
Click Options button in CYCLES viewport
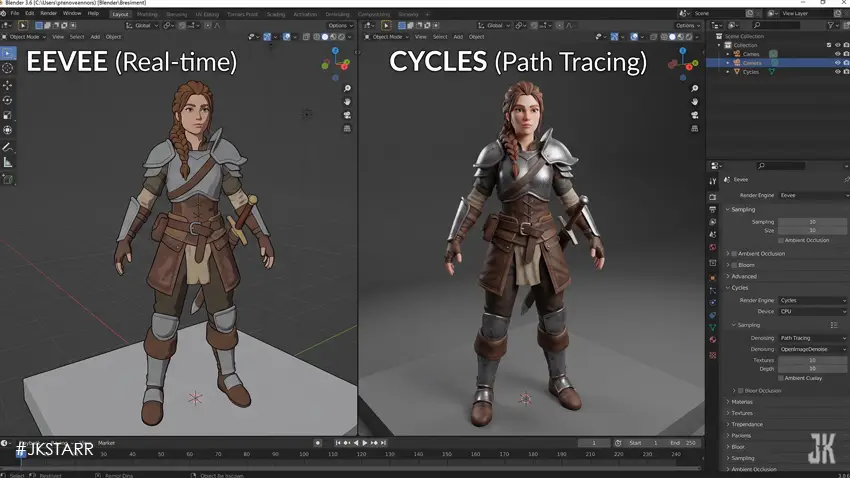(x=687, y=25)
